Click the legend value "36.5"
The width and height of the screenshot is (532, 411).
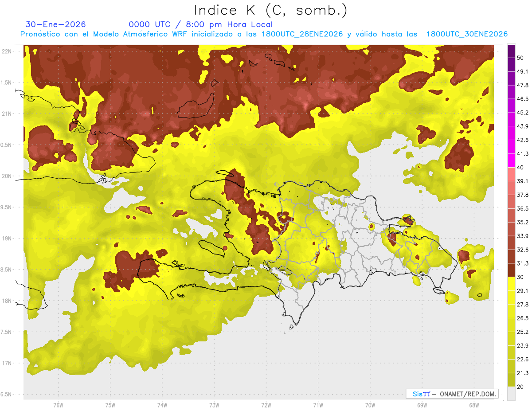(523, 208)
